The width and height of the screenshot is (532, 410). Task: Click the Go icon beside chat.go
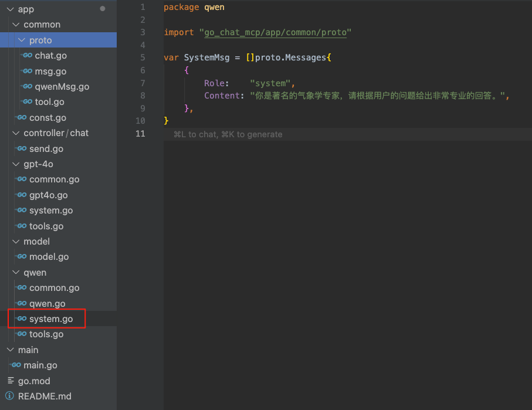pos(27,56)
